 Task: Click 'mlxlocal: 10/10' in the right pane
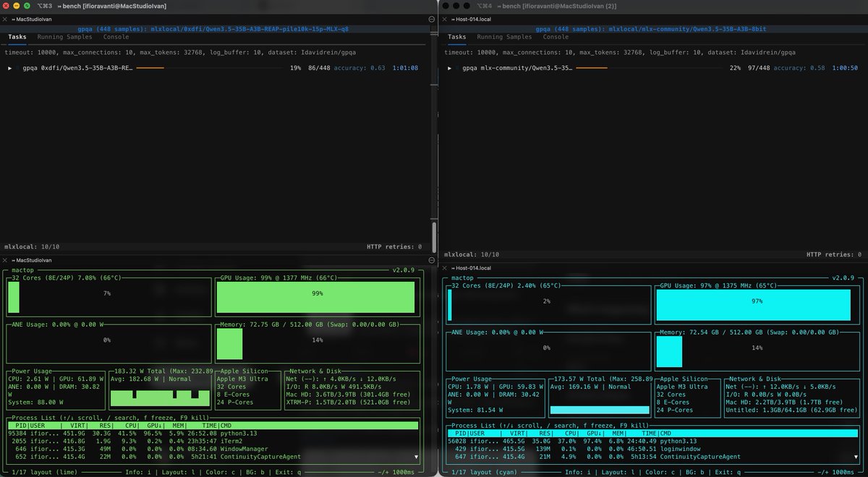pos(472,254)
